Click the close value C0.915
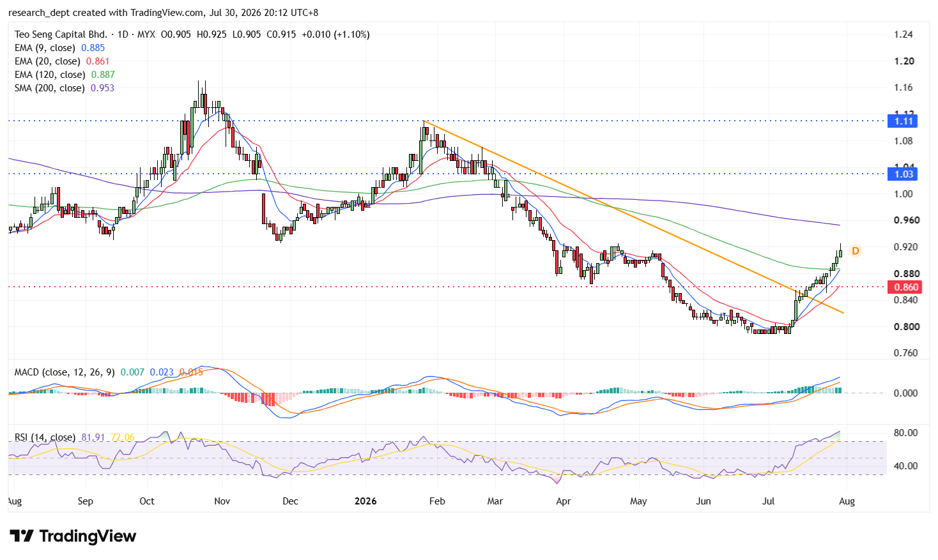 coord(282,34)
